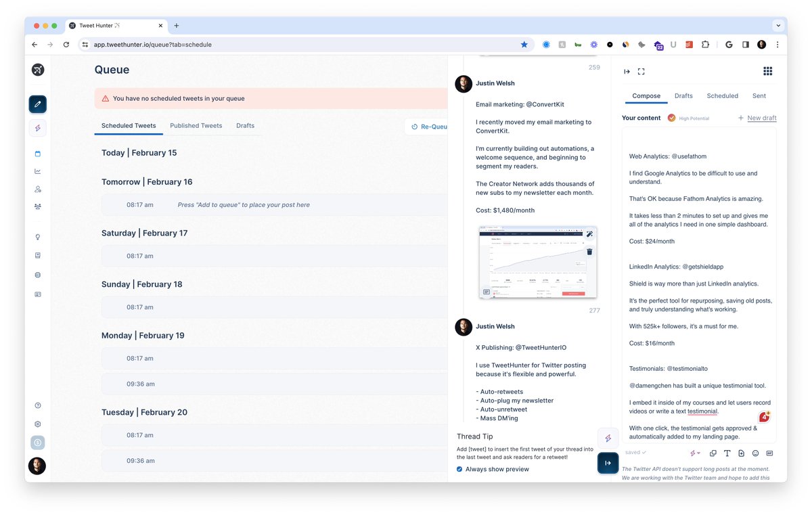812x515 pixels.
Task: Open the nine-dot grid menu
Action: (767, 71)
